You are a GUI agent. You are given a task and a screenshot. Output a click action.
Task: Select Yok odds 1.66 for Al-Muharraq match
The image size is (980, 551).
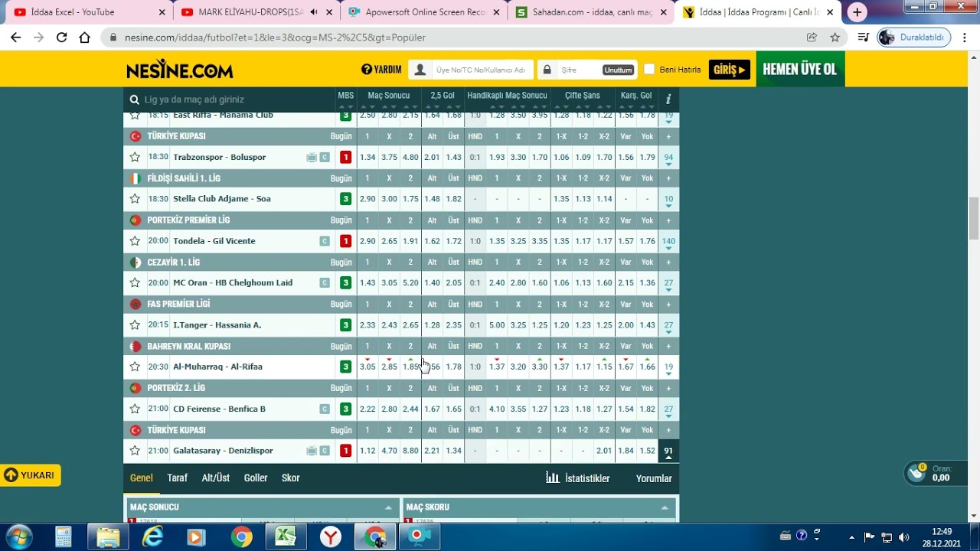pyautogui.click(x=647, y=367)
